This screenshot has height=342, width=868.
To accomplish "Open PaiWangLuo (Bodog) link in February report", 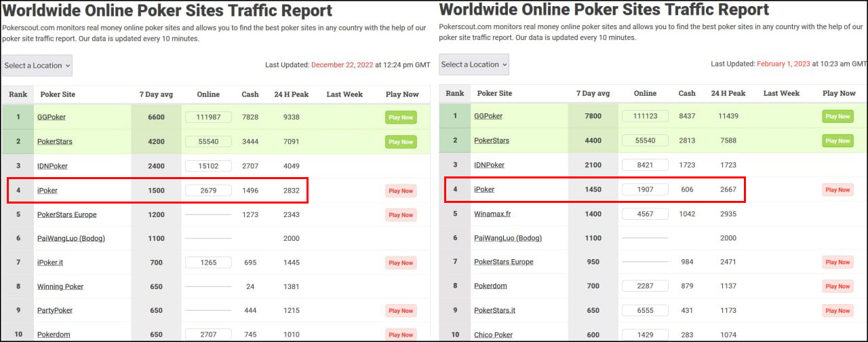I will pos(508,237).
